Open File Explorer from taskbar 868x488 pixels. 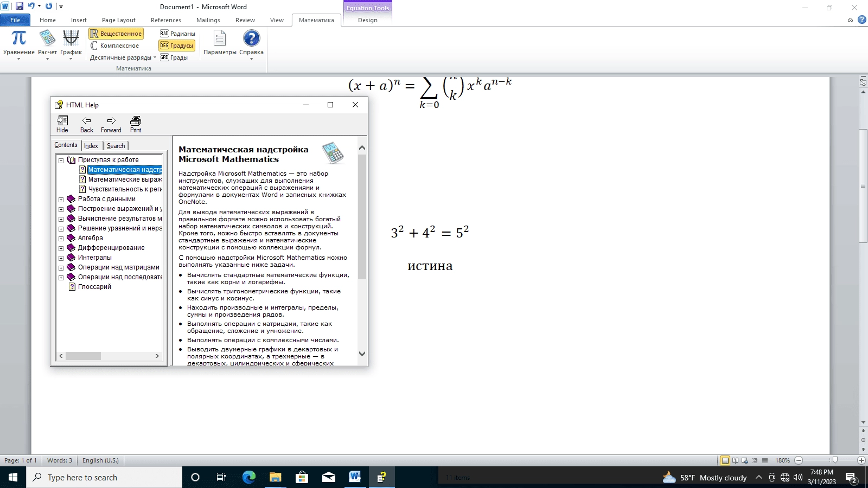coord(275,477)
